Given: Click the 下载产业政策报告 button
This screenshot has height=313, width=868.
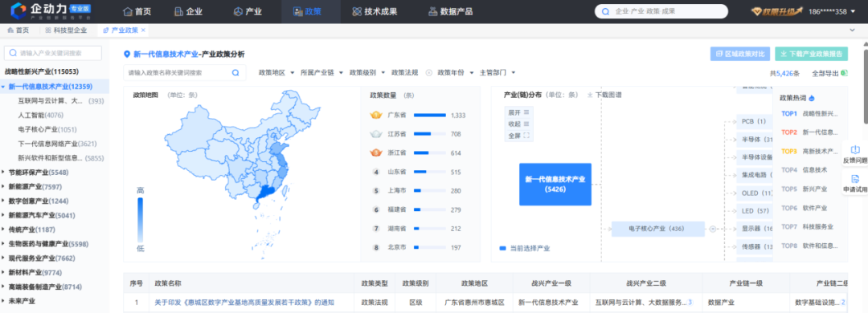Looking at the screenshot, I should click(x=811, y=54).
